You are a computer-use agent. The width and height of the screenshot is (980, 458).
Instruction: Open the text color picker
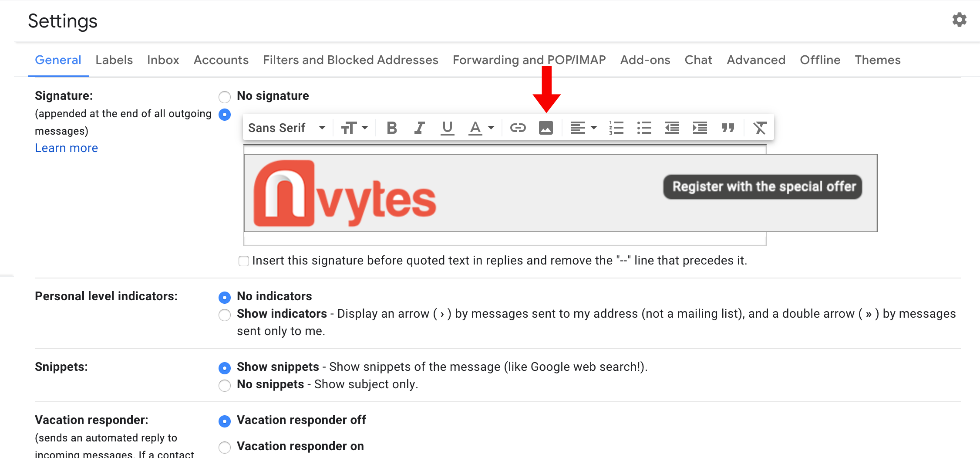[x=481, y=128]
